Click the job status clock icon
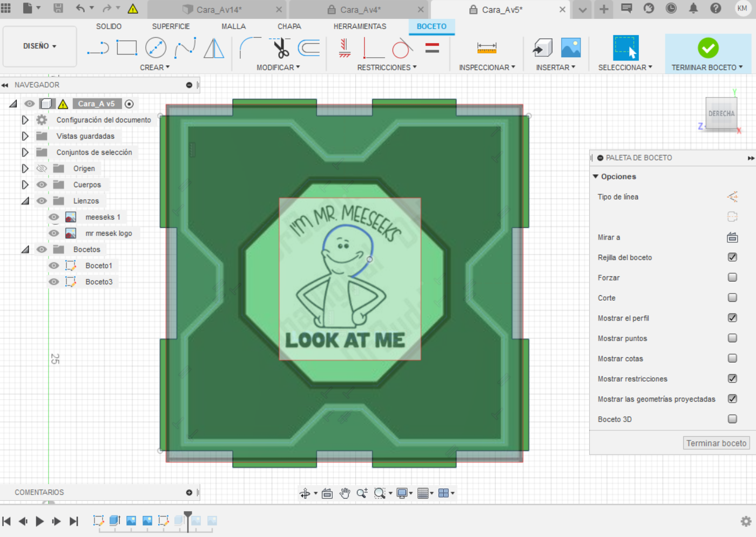 pyautogui.click(x=671, y=8)
